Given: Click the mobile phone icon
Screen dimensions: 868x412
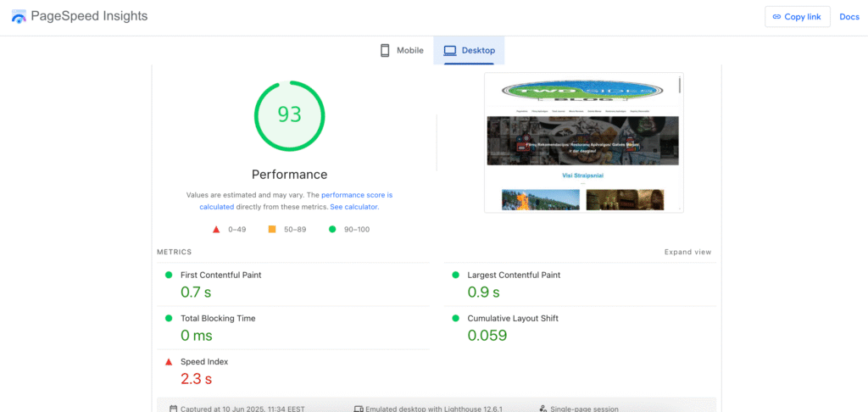Looking at the screenshot, I should (x=385, y=50).
